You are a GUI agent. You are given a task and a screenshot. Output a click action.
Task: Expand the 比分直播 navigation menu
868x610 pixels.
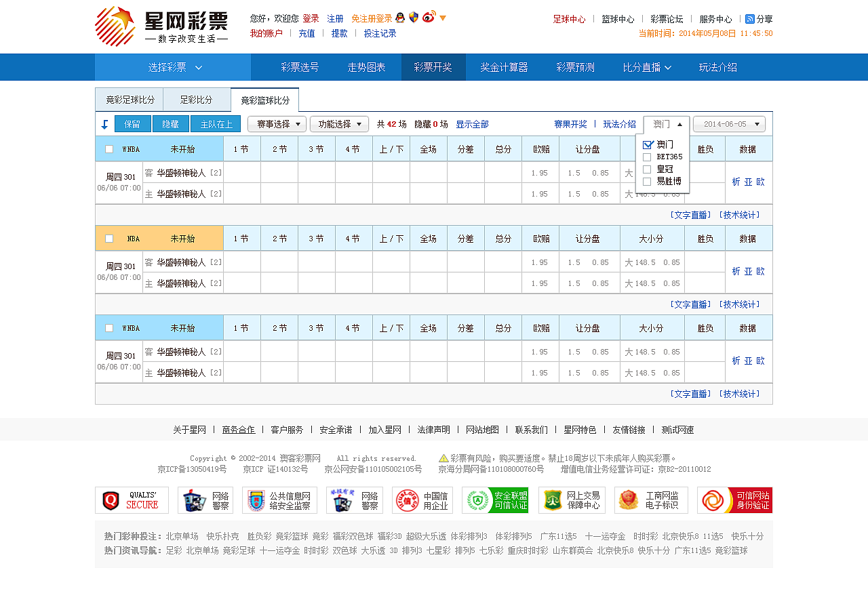(647, 68)
